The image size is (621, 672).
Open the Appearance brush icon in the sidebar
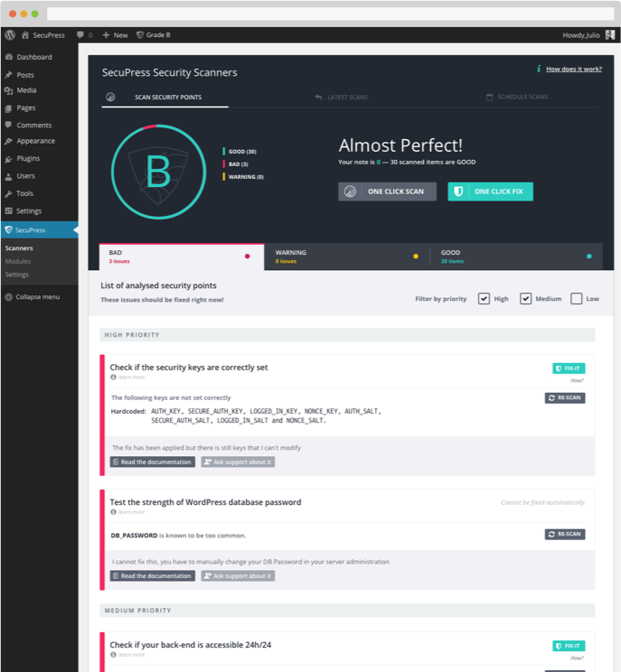pos(8,141)
